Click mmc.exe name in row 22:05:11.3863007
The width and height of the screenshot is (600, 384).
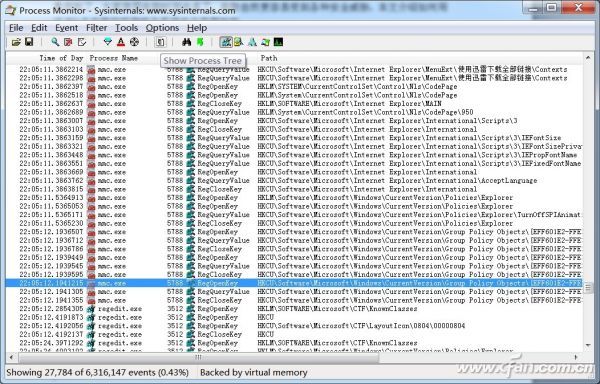(x=112, y=121)
